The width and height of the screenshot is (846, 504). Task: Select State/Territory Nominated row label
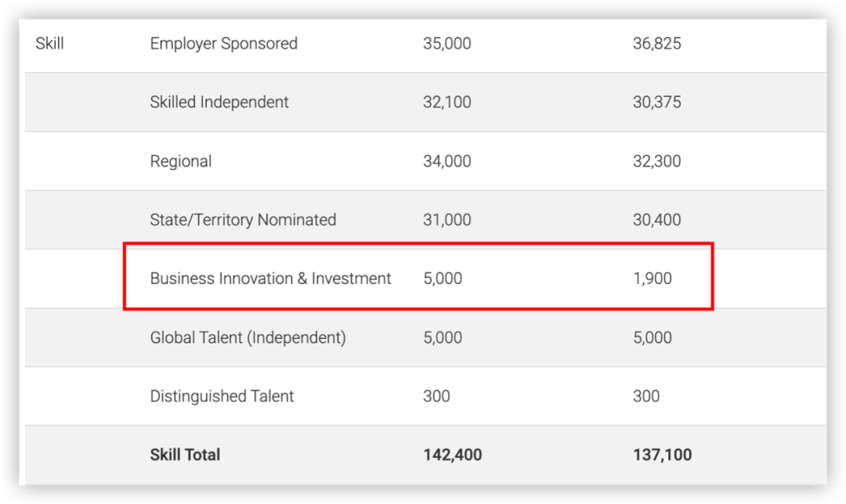tap(243, 220)
